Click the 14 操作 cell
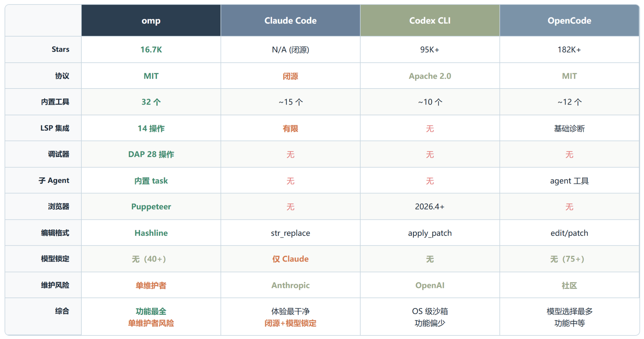Viewport: 644px width, 339px height. [151, 128]
